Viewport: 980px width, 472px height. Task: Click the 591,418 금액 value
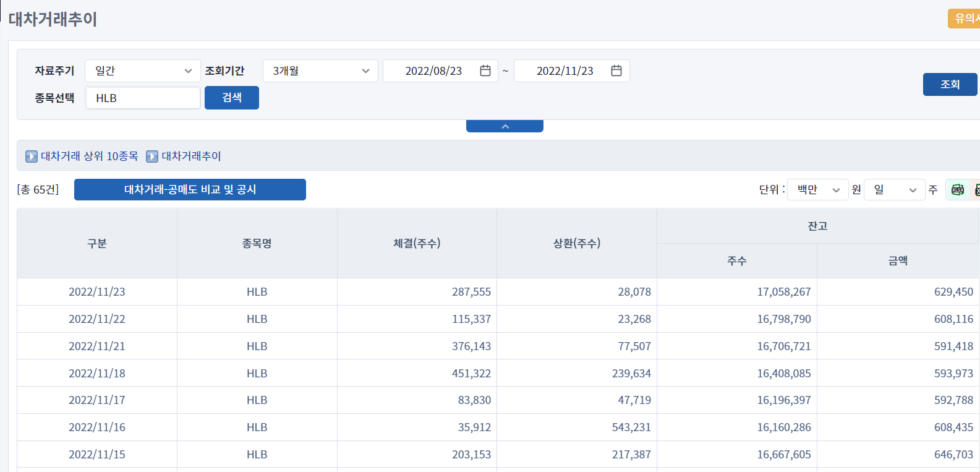(953, 346)
